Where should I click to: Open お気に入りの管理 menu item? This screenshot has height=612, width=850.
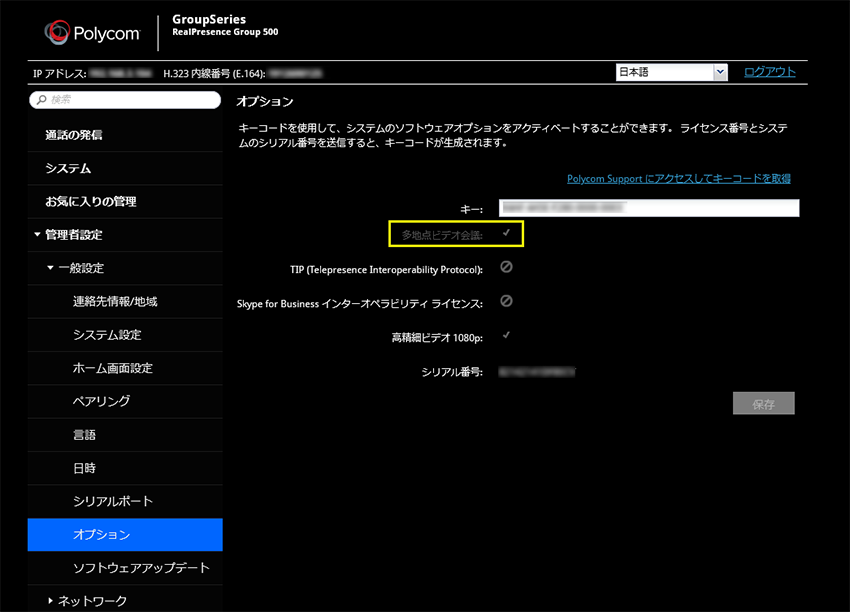coord(125,202)
